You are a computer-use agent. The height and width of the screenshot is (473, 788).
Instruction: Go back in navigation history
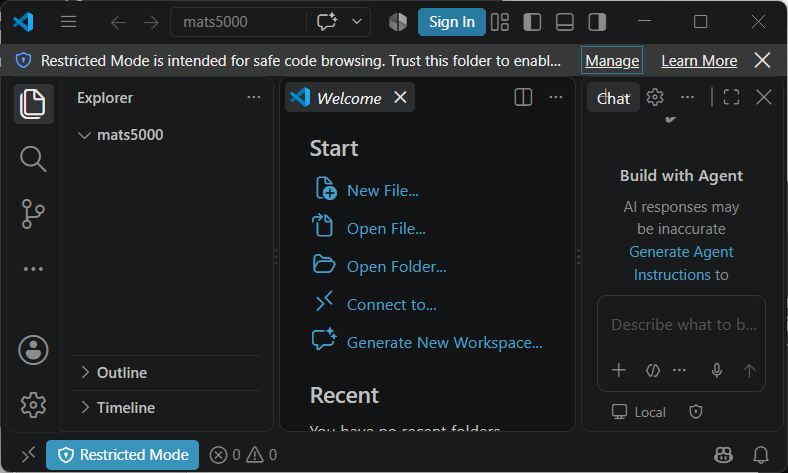[119, 22]
